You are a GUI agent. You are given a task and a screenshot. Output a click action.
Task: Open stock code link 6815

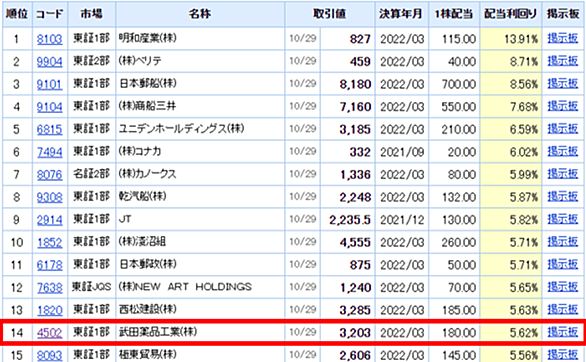(50, 129)
